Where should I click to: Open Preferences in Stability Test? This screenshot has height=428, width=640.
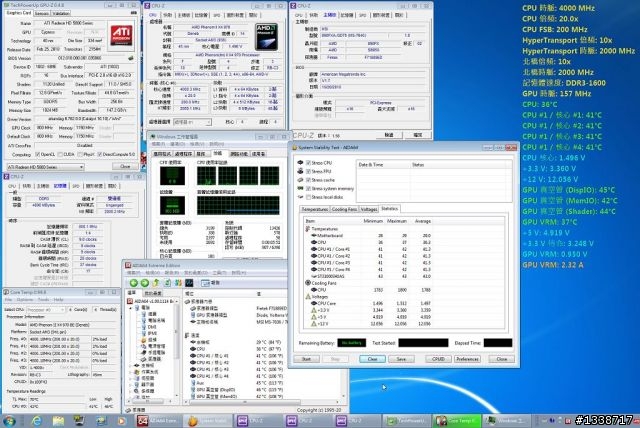[x=467, y=359]
